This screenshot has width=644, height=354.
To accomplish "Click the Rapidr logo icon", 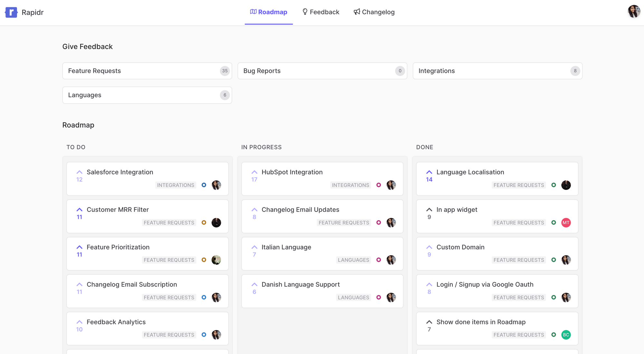I will [x=11, y=12].
